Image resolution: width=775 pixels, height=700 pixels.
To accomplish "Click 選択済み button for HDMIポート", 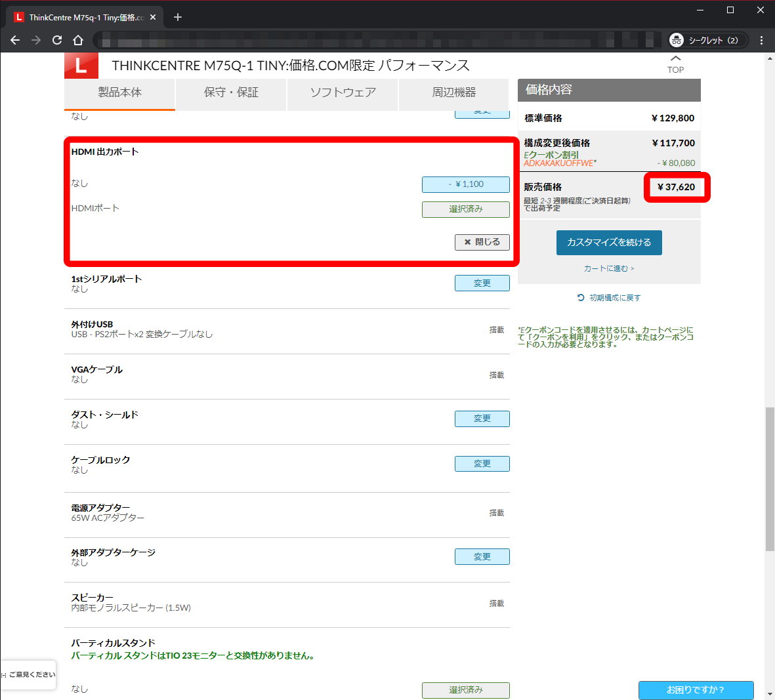I will (466, 209).
